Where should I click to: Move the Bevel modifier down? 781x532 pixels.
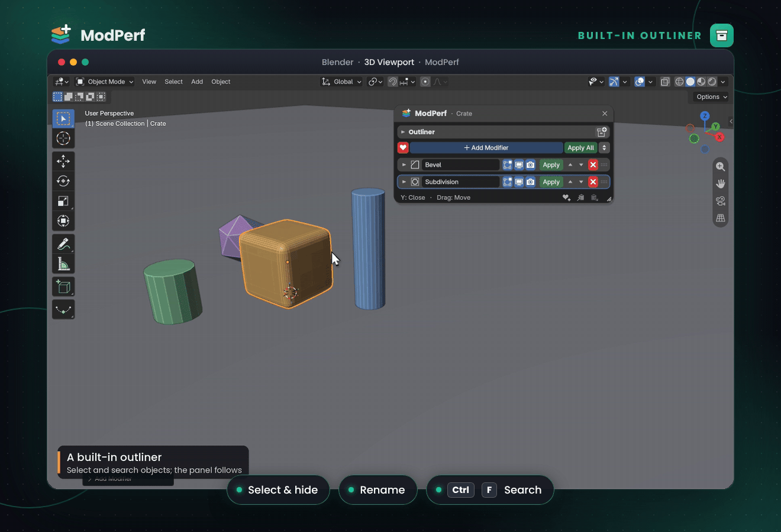pyautogui.click(x=581, y=165)
